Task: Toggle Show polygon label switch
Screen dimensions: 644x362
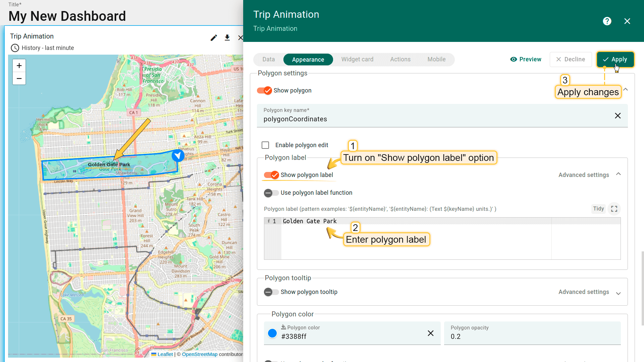Action: 271,175
